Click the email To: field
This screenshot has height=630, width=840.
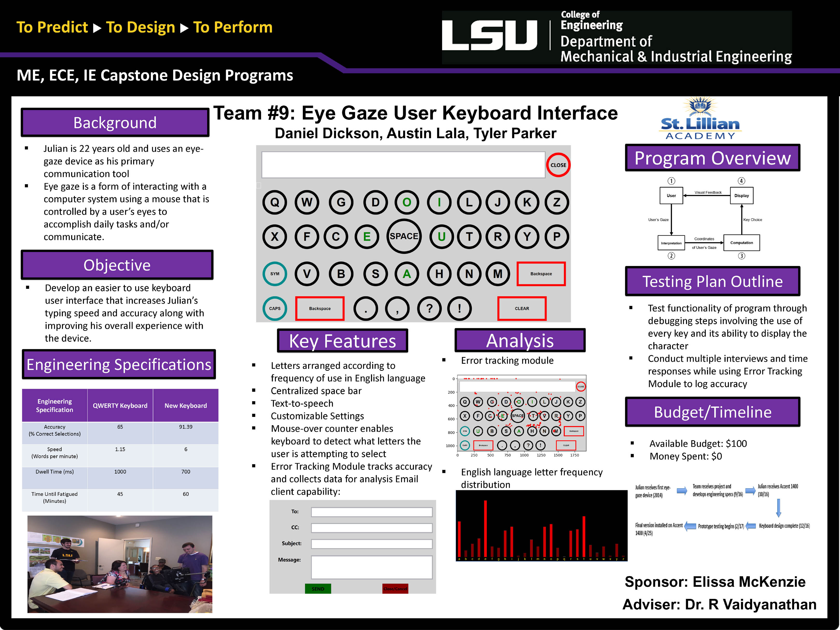(372, 512)
